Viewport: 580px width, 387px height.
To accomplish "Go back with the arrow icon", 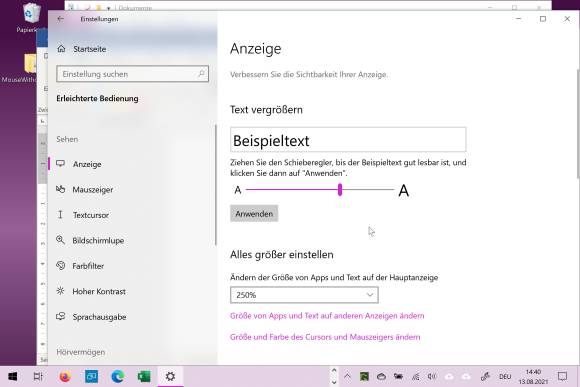I will point(61,19).
